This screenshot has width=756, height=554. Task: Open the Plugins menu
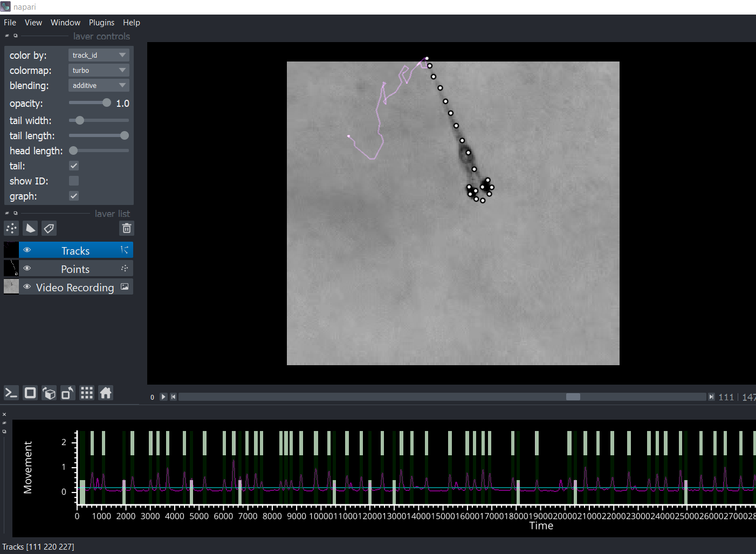click(101, 23)
